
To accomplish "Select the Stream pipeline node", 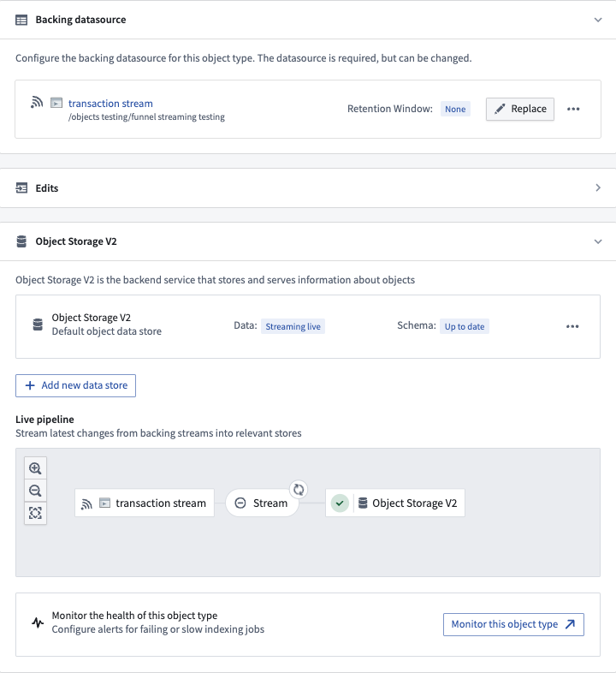I will coord(262,503).
